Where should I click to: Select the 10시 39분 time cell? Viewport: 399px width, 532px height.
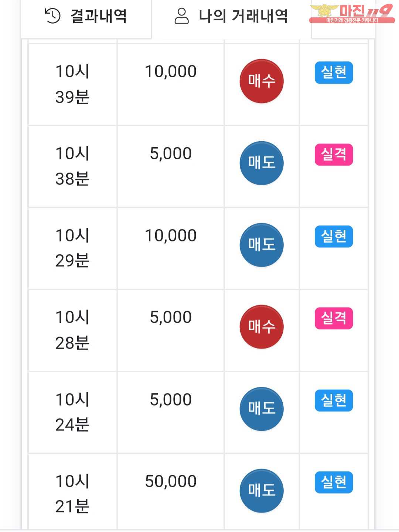click(73, 85)
